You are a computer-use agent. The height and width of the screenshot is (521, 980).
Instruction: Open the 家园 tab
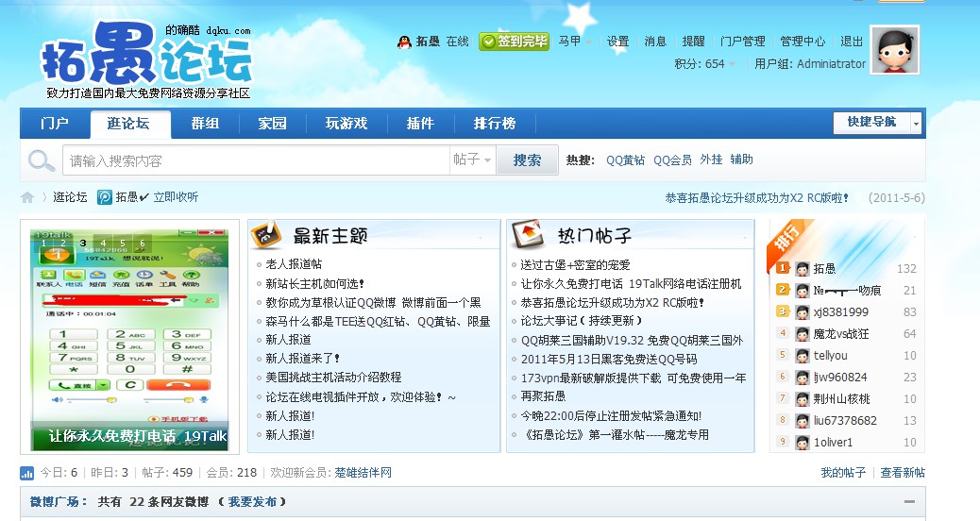click(x=273, y=123)
